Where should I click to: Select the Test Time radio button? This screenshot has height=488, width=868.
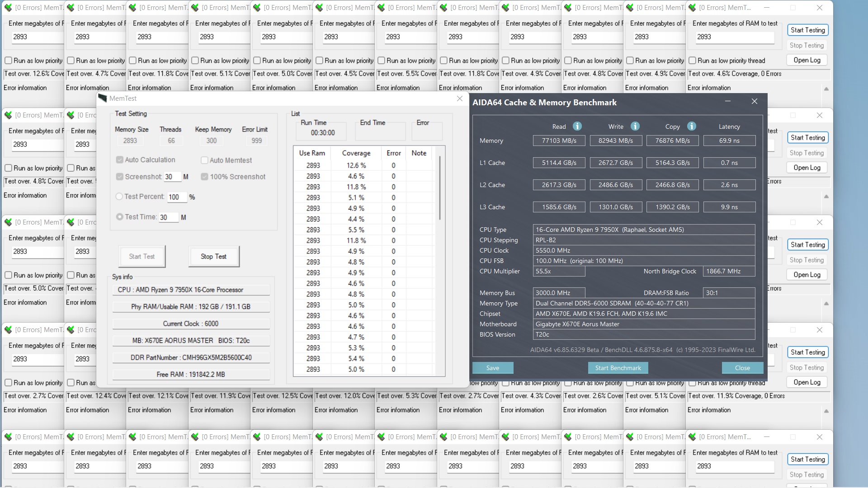[119, 217]
